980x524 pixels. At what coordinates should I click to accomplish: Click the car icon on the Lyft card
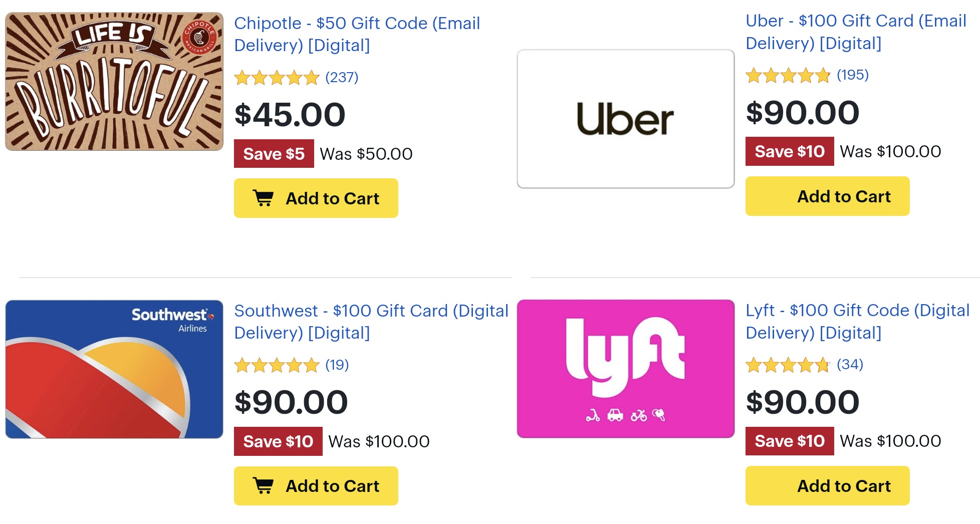tap(615, 416)
